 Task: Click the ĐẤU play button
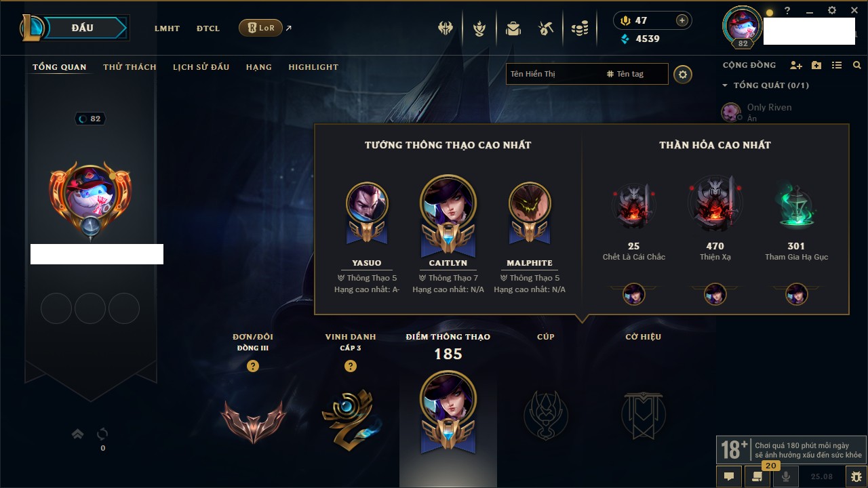pyautogui.click(x=83, y=28)
